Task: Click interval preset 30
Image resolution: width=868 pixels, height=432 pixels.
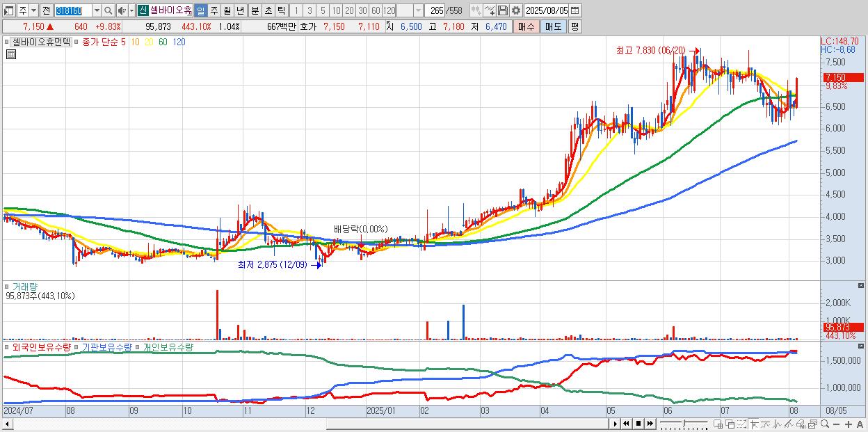Action: (362, 10)
